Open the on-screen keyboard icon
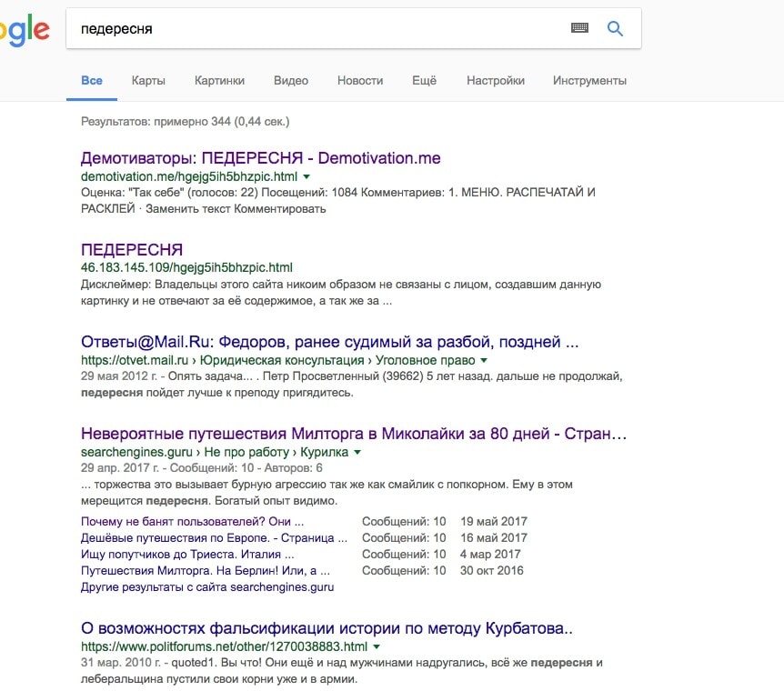Viewport: 784px width, 691px height. tap(579, 29)
